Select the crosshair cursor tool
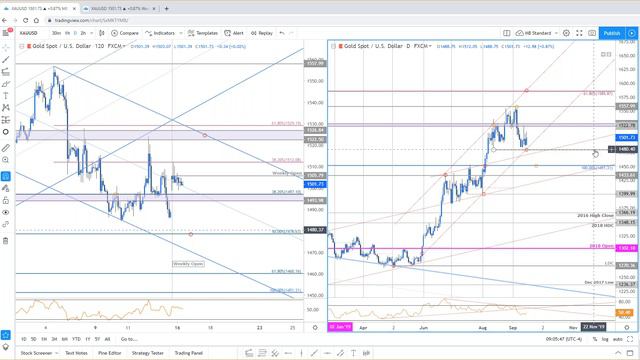The image size is (640, 360). (6, 48)
